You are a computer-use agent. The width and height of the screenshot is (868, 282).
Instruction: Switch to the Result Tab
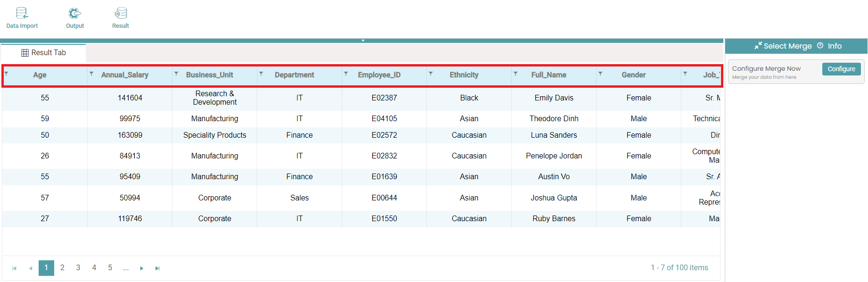(x=43, y=53)
